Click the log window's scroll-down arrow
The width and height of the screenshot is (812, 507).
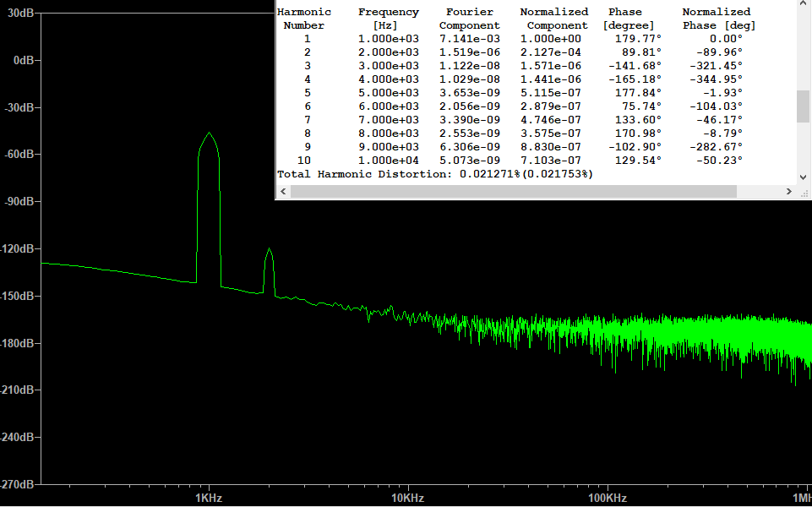click(x=803, y=177)
